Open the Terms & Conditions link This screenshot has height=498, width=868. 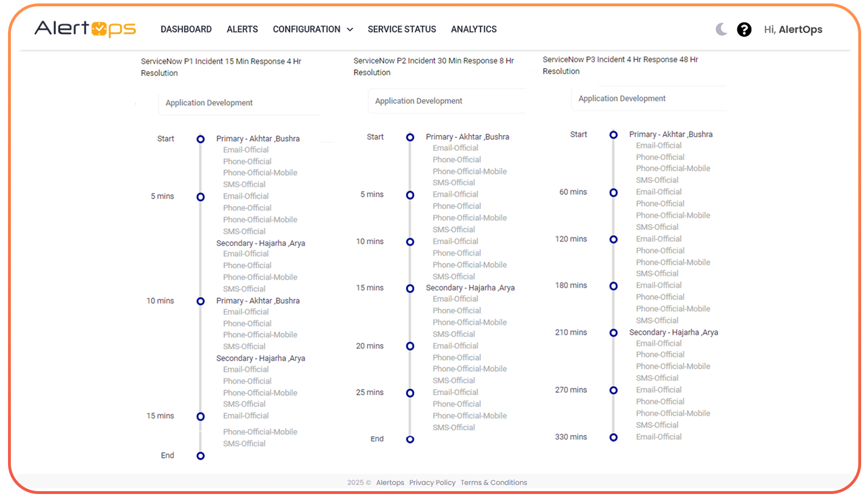pos(494,483)
